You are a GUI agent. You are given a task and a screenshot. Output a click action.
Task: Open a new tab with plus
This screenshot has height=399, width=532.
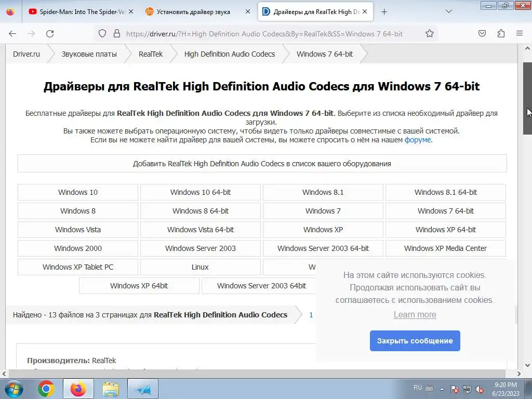[x=384, y=12]
